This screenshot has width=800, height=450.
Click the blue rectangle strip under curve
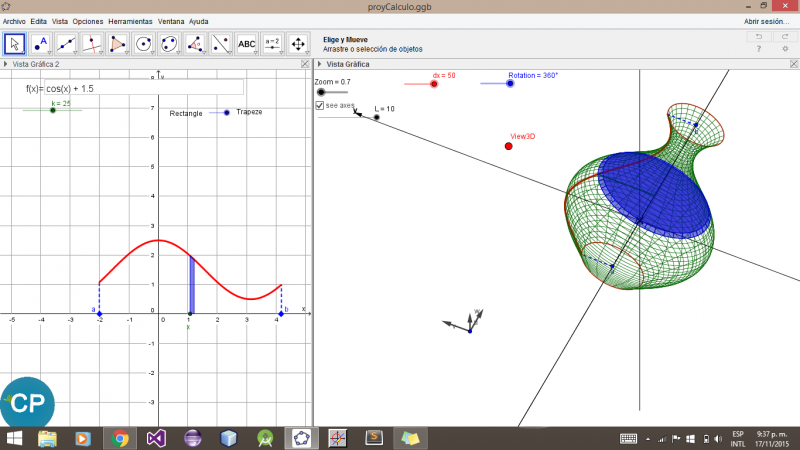tap(192, 285)
